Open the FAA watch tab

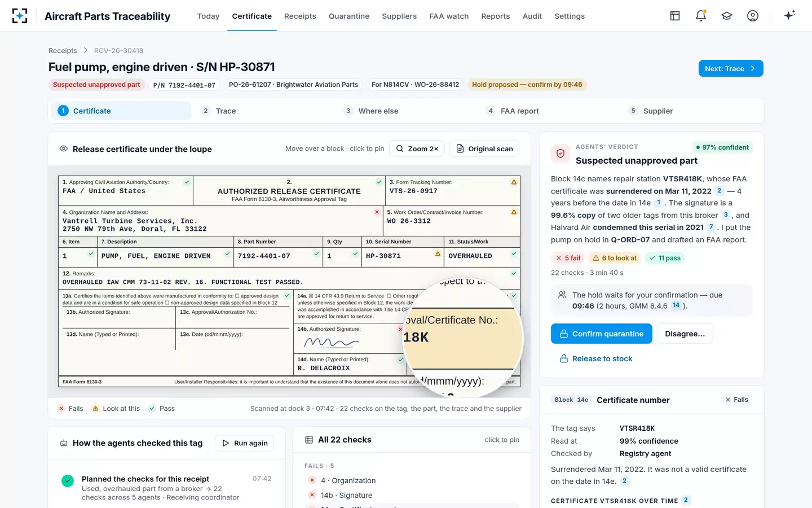(449, 16)
